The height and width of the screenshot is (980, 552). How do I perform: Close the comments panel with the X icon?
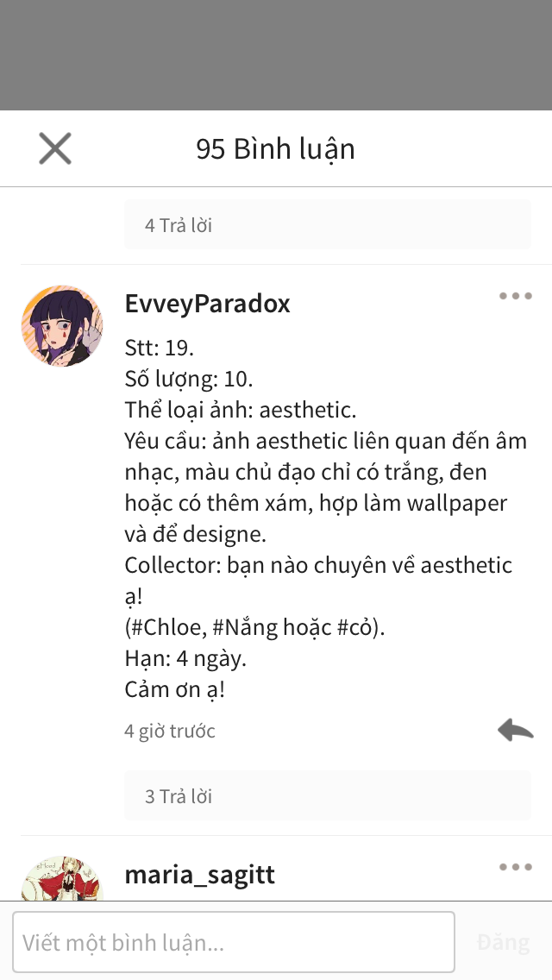(x=55, y=148)
